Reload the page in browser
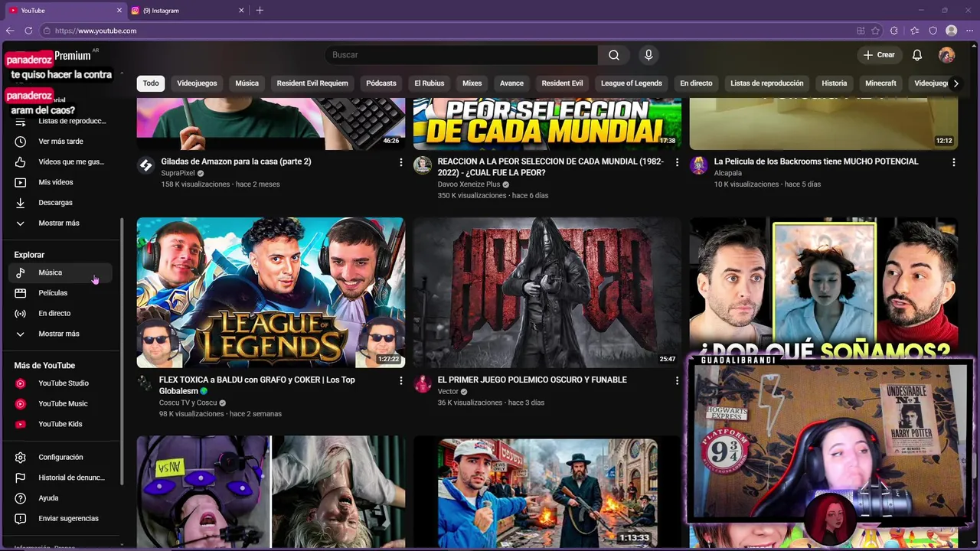 pyautogui.click(x=28, y=31)
